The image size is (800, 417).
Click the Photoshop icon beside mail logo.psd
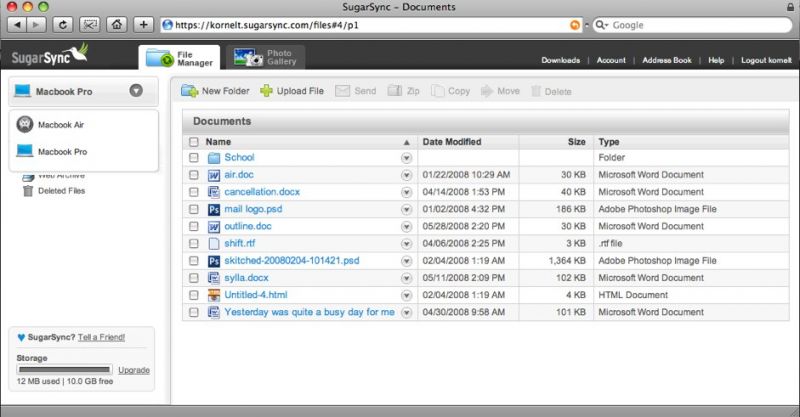[x=214, y=209]
